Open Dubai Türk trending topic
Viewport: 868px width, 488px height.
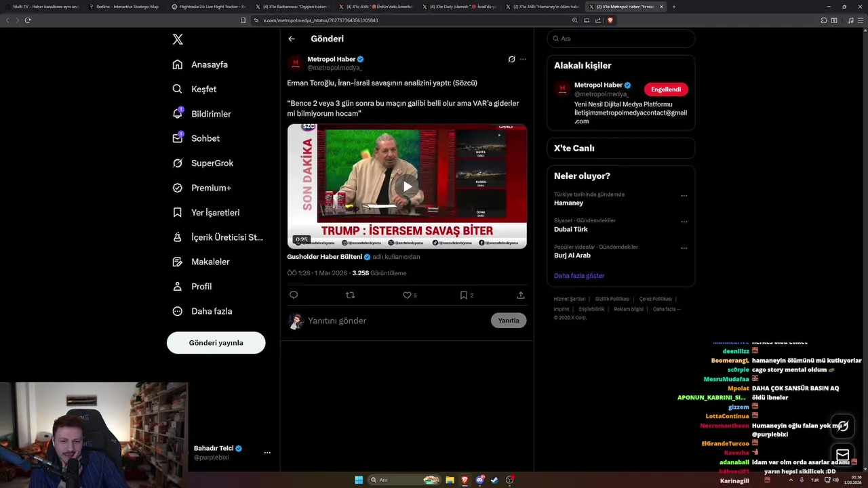tap(571, 229)
